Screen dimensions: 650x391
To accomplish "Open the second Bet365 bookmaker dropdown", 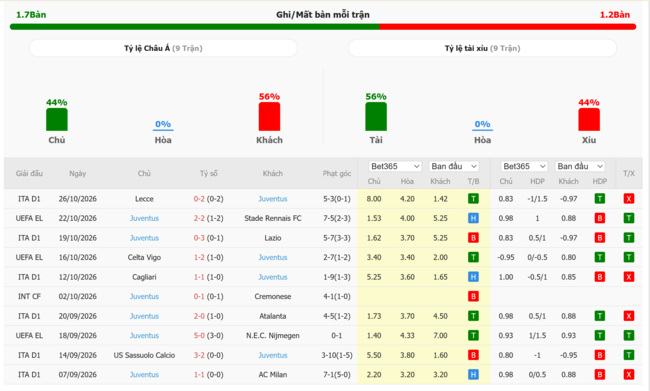I will [524, 166].
